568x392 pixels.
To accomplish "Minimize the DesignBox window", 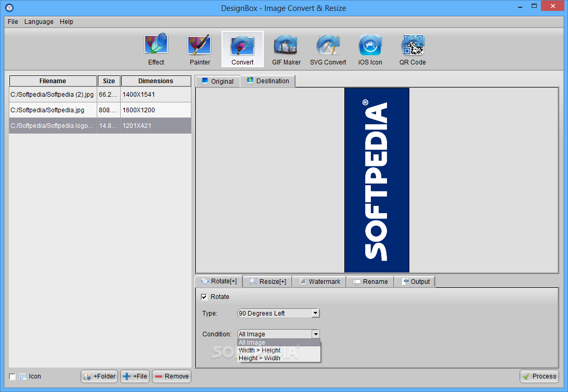I will pyautogui.click(x=520, y=6).
